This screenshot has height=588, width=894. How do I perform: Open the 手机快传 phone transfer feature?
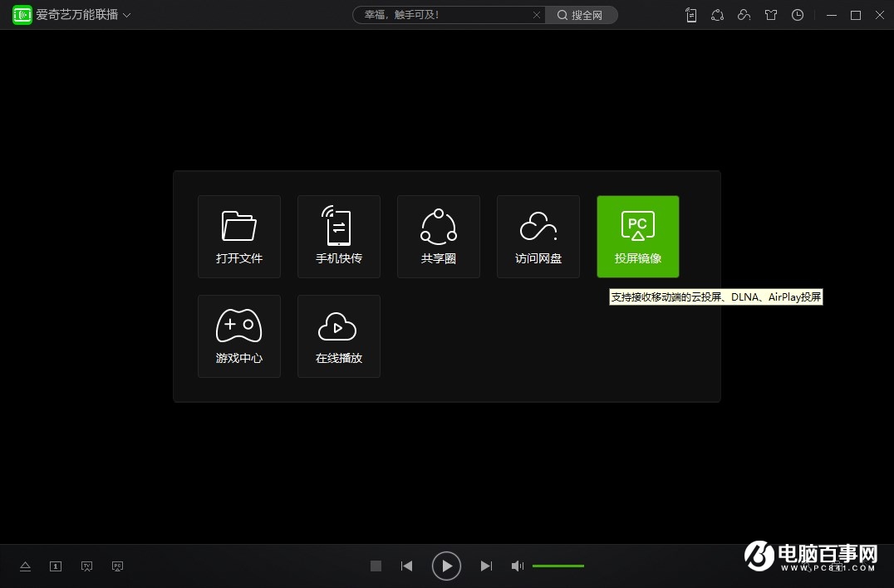[338, 236]
